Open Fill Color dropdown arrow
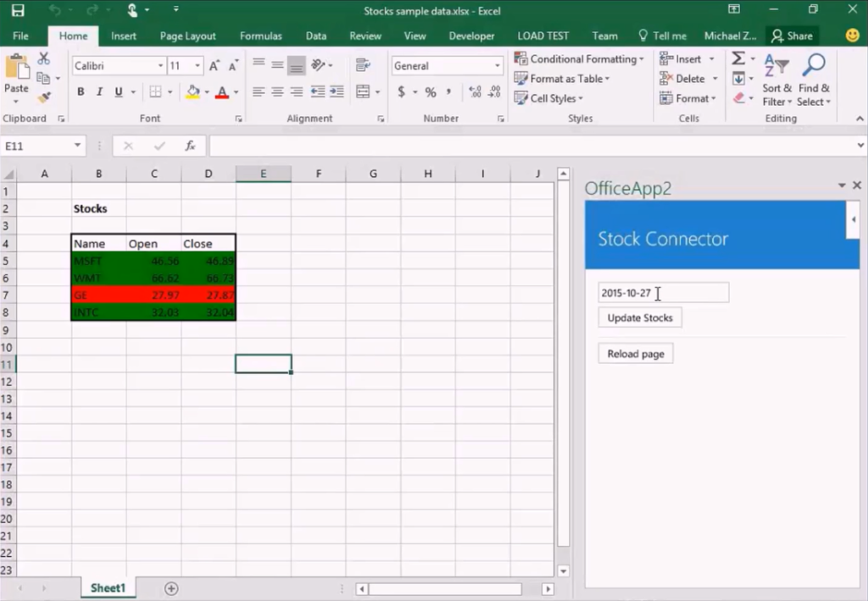868x601 pixels. (207, 92)
